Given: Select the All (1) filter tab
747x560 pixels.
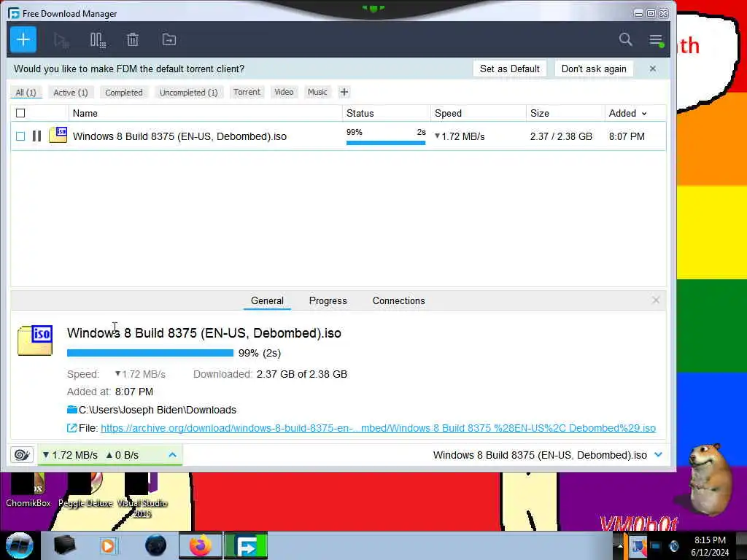Looking at the screenshot, I should [26, 93].
